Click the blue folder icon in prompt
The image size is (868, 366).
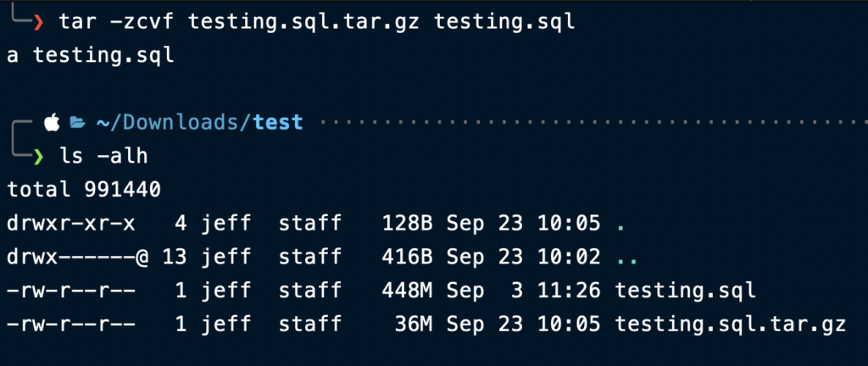[77, 123]
